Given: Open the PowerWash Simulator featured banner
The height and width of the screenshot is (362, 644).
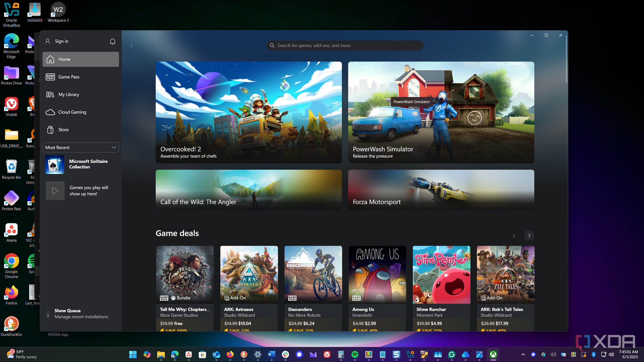Looking at the screenshot, I should (441, 112).
